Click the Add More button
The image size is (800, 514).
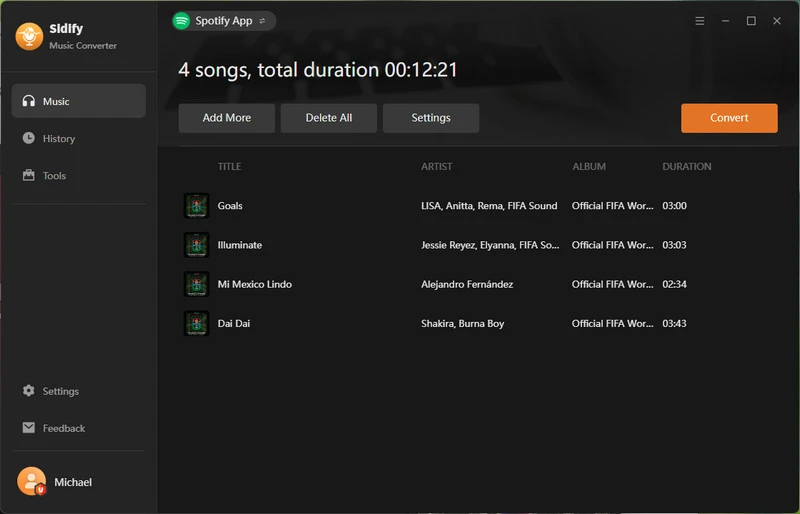point(227,118)
